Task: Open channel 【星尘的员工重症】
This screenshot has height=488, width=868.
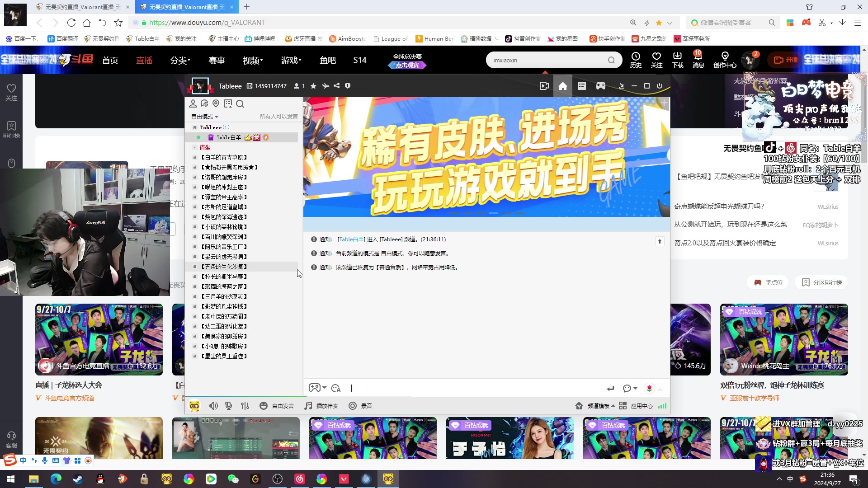Action: [224, 356]
